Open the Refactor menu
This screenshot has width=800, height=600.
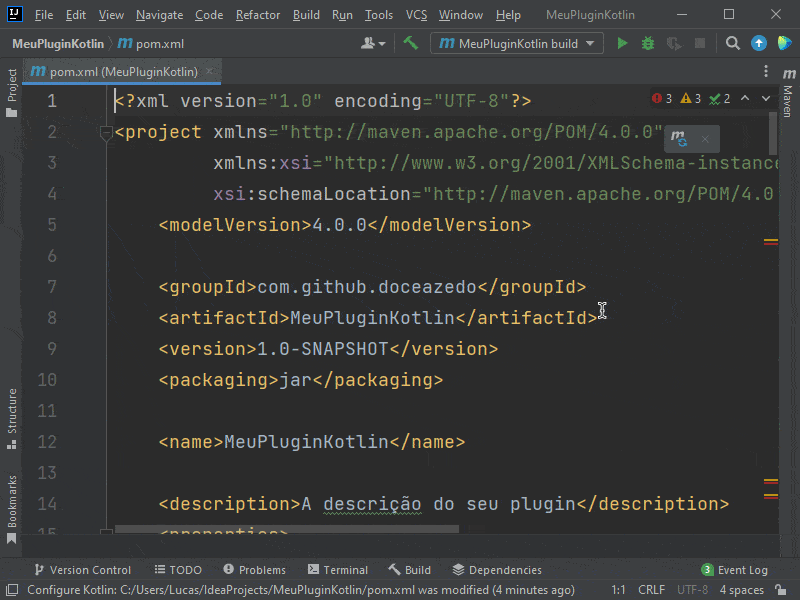tap(258, 15)
